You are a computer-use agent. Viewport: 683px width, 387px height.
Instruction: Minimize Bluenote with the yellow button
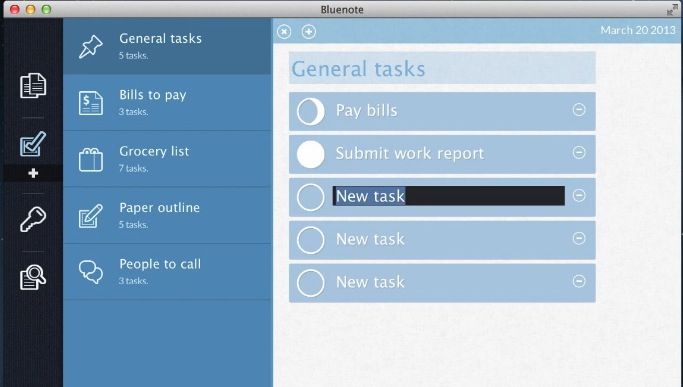[30, 9]
